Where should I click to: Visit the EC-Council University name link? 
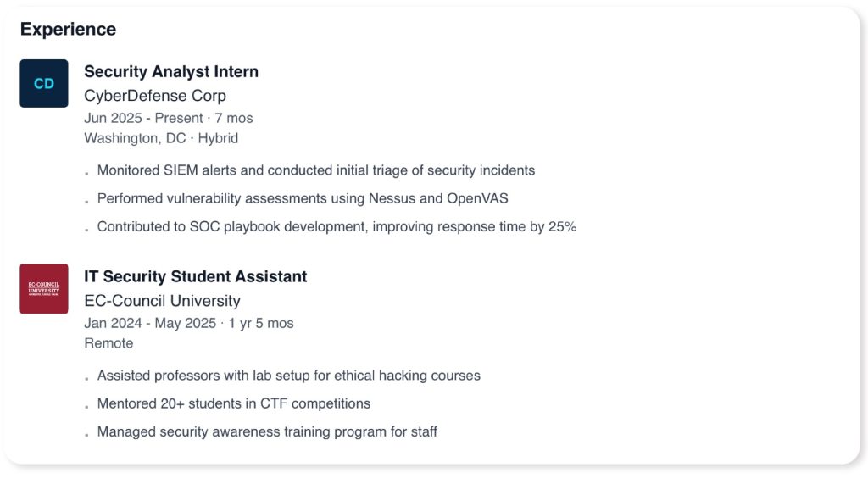162,301
